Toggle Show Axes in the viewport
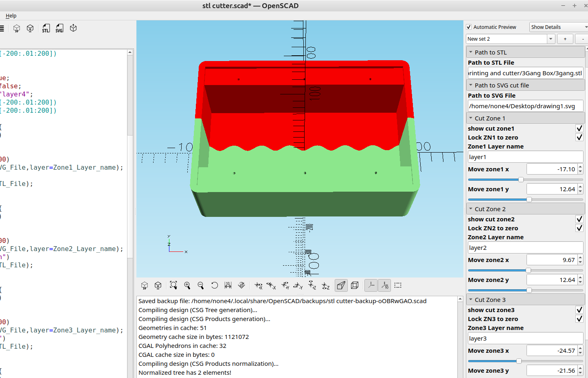The width and height of the screenshot is (588, 378). [371, 286]
